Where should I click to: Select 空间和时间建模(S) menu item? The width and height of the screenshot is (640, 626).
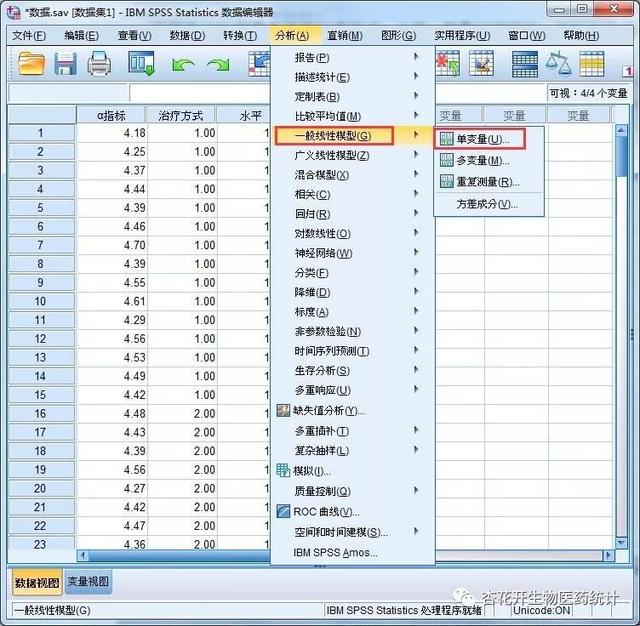click(x=353, y=532)
